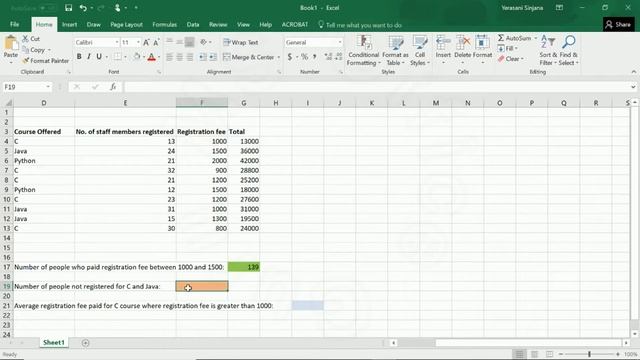Screen dimensions: 640x360
Task: Decrease font size with smaller A icon
Action: (x=156, y=42)
